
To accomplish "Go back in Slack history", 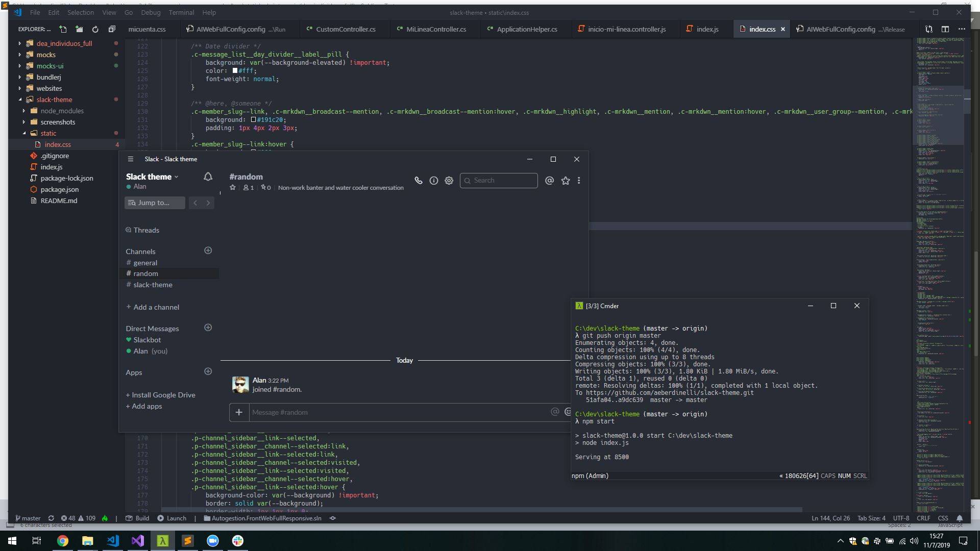I will [x=195, y=203].
